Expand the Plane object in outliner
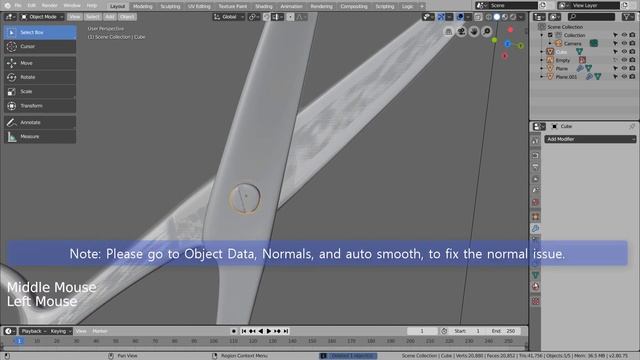 (542, 69)
